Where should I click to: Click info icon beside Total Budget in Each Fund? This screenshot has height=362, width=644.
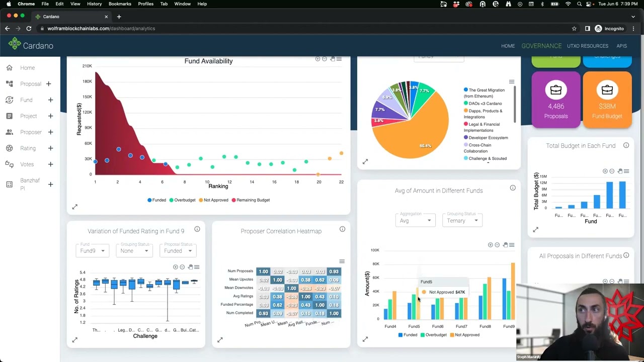[x=626, y=145]
